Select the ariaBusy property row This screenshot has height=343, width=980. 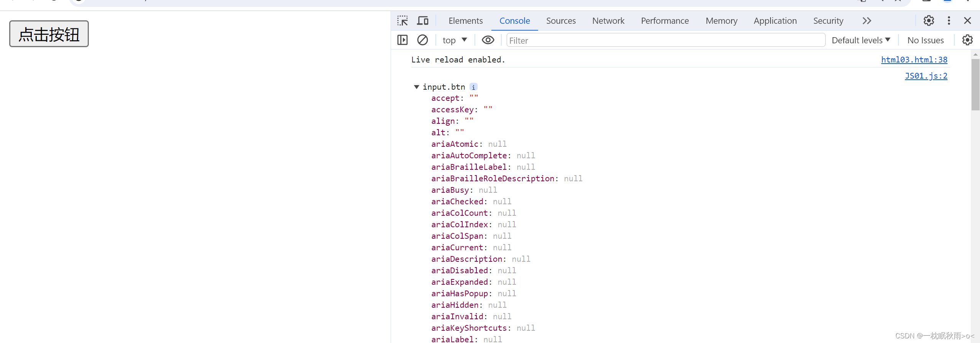[x=464, y=190]
